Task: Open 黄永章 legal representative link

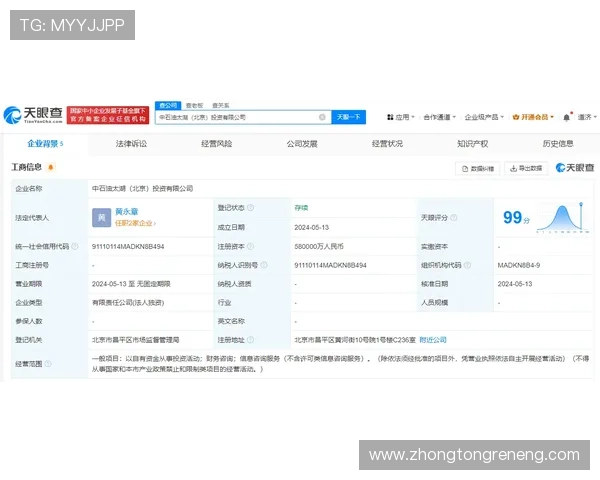Action: [x=127, y=211]
